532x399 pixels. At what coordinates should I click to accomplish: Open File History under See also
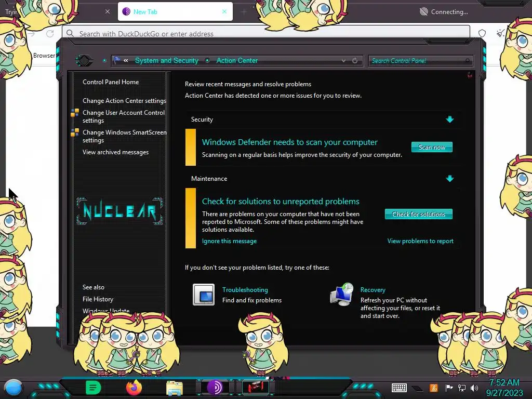click(x=98, y=299)
